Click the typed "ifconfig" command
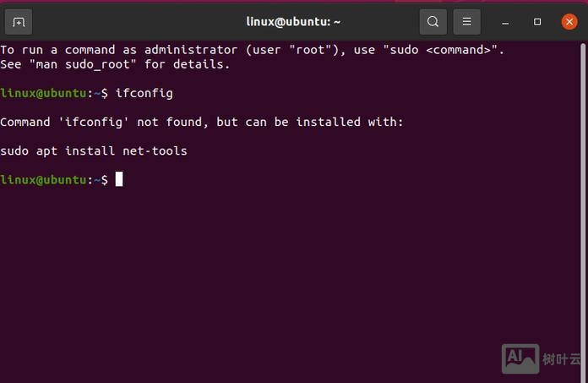 click(x=144, y=93)
